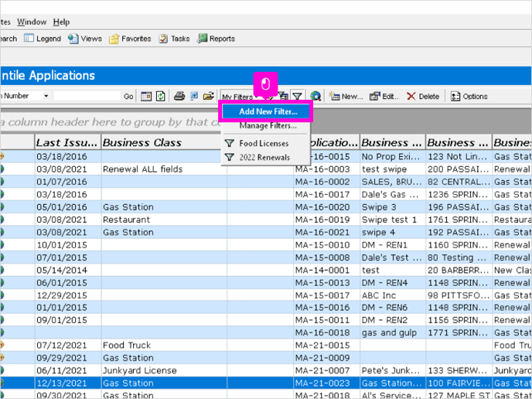Open the Options icon
Viewport: 532px width, 399px height.
coord(455,97)
